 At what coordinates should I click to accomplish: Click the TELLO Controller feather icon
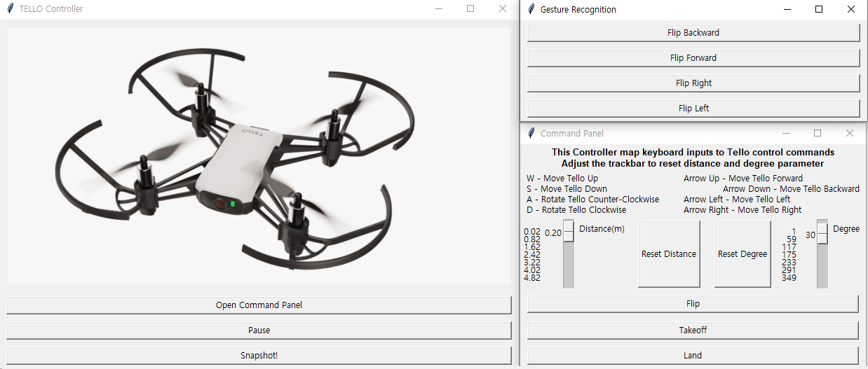point(11,9)
